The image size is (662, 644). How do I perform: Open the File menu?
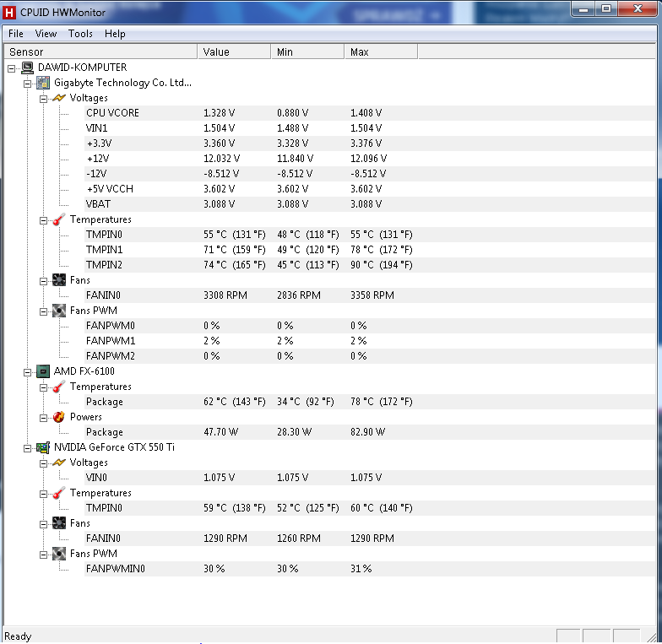point(15,34)
